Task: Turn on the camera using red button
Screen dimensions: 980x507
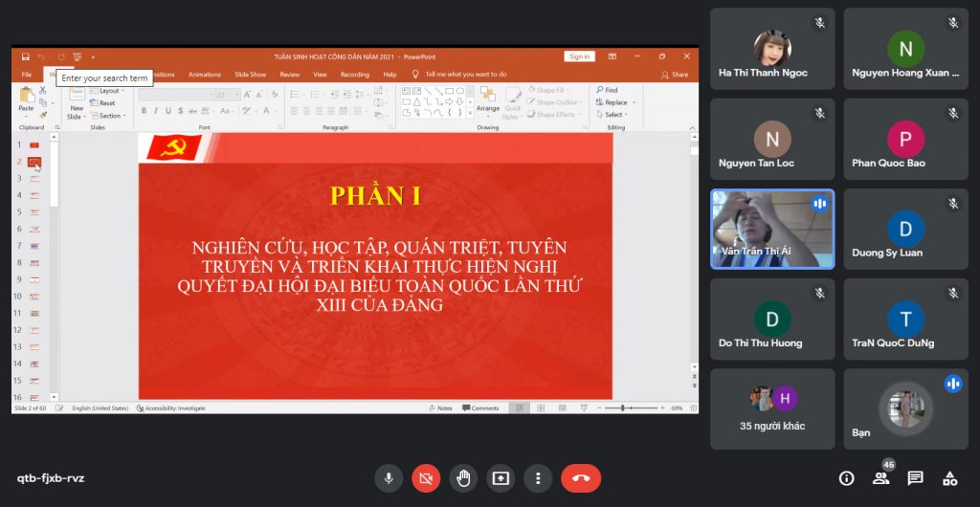Action: 426,477
